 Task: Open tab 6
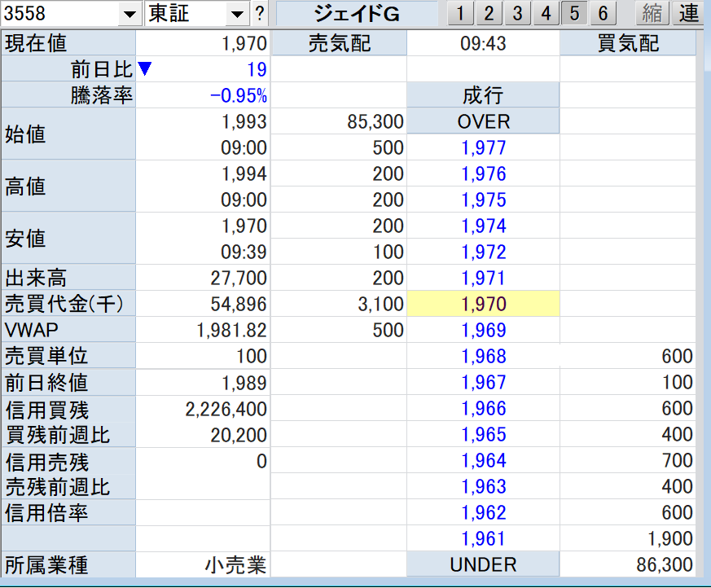pos(603,13)
